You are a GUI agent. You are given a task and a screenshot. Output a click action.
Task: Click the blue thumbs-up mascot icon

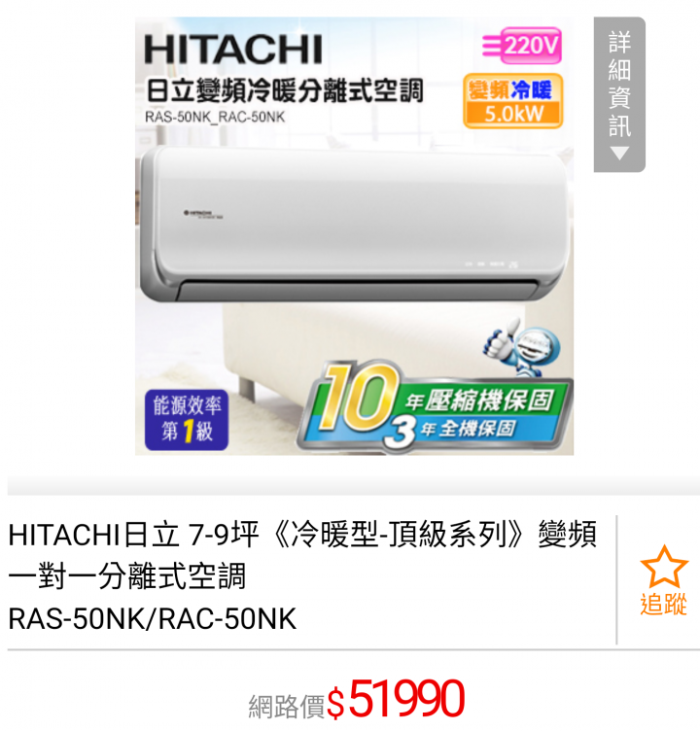pyautogui.click(x=522, y=346)
